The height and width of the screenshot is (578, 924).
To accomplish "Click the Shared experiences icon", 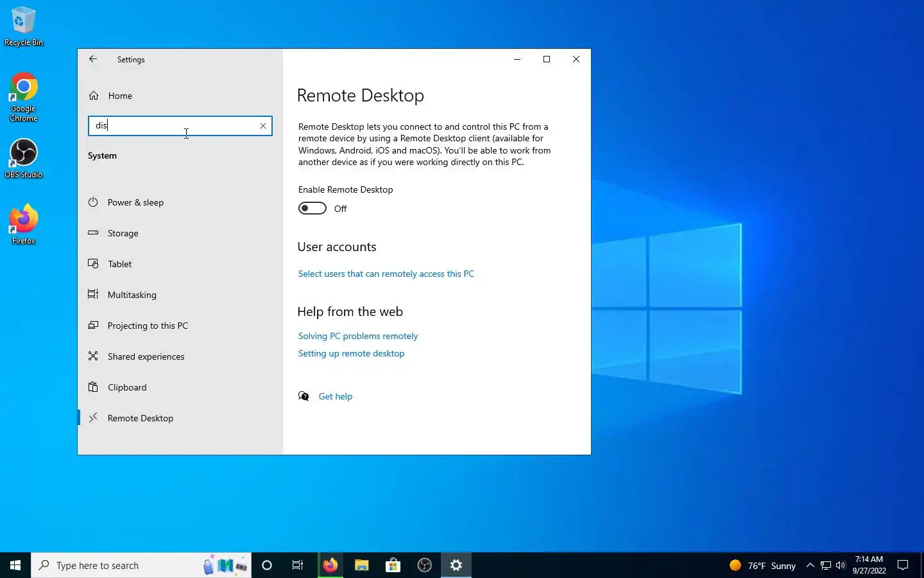I will point(93,356).
